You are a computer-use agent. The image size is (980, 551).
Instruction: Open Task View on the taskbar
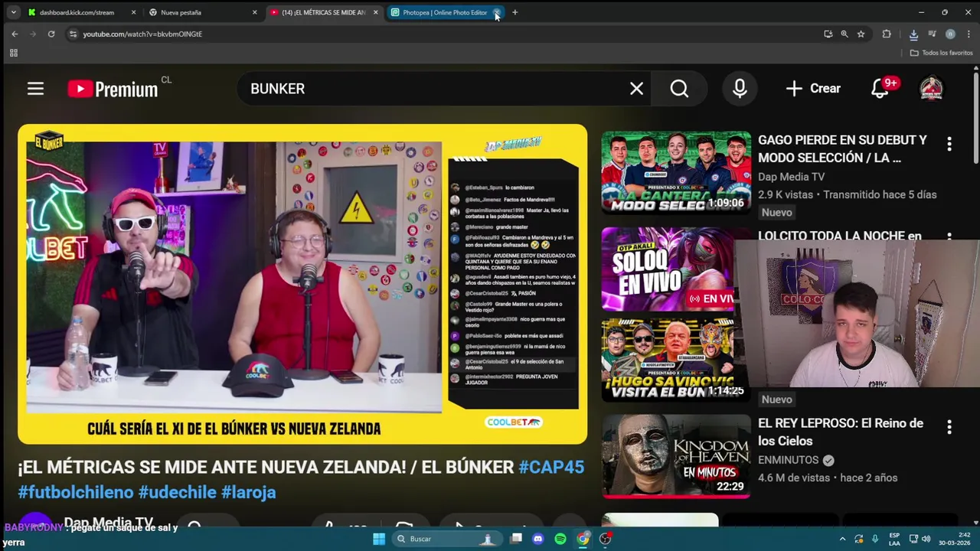[x=516, y=539]
